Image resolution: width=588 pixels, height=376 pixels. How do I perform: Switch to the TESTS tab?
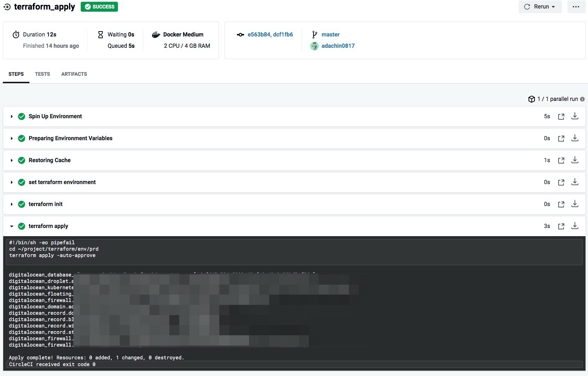pos(43,74)
